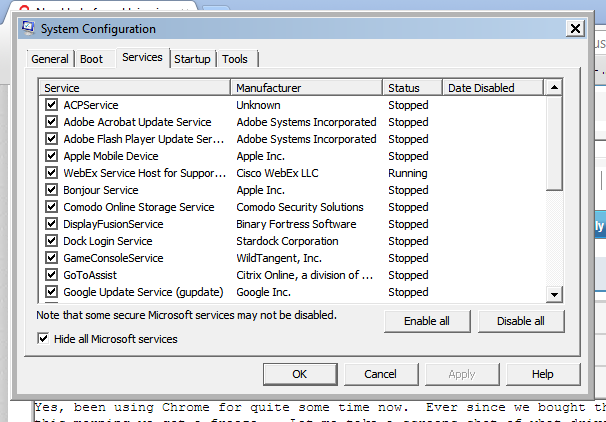The width and height of the screenshot is (606, 422).
Task: Click the Cancel button
Action: (381, 374)
